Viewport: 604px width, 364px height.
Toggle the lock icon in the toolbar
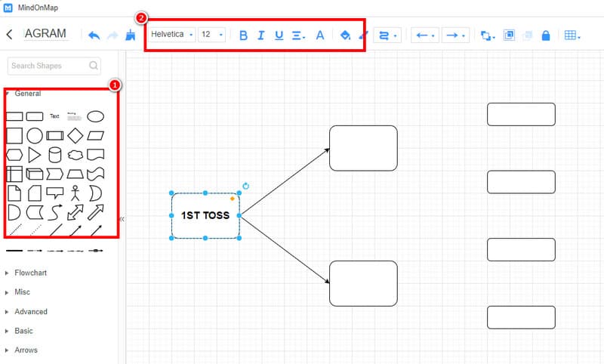tap(545, 35)
